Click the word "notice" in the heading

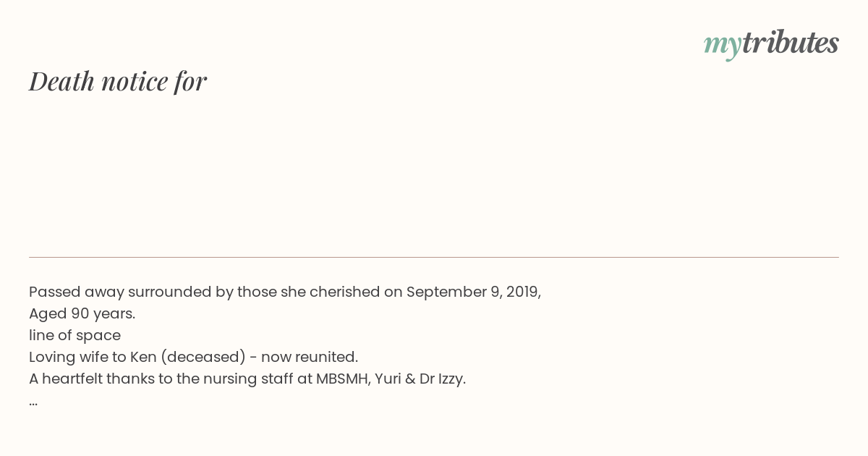[135, 81]
